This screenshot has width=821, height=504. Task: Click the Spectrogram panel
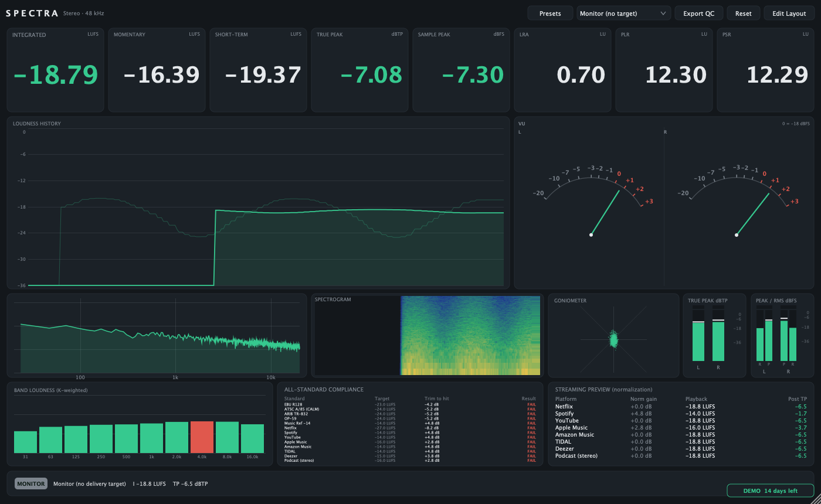[428, 335]
